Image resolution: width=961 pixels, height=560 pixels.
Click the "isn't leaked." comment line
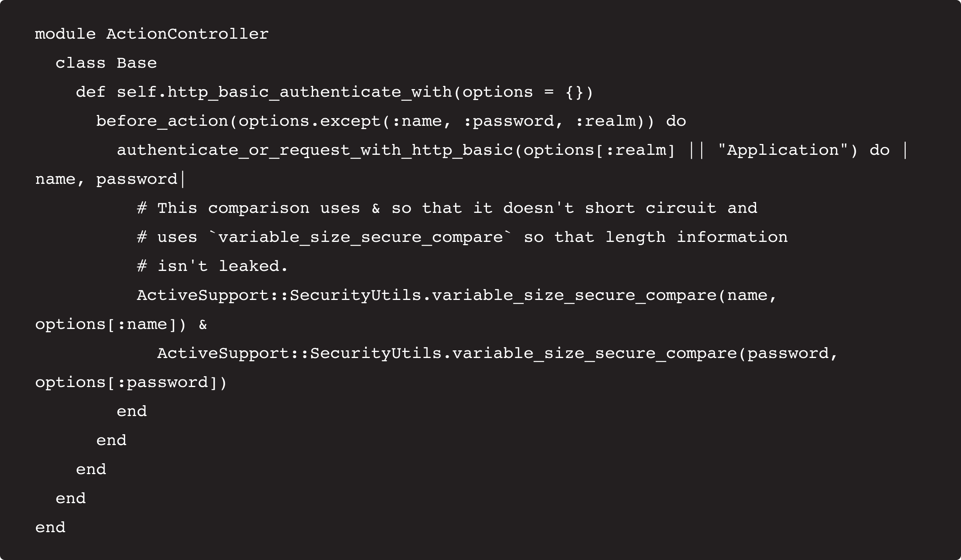212,266
